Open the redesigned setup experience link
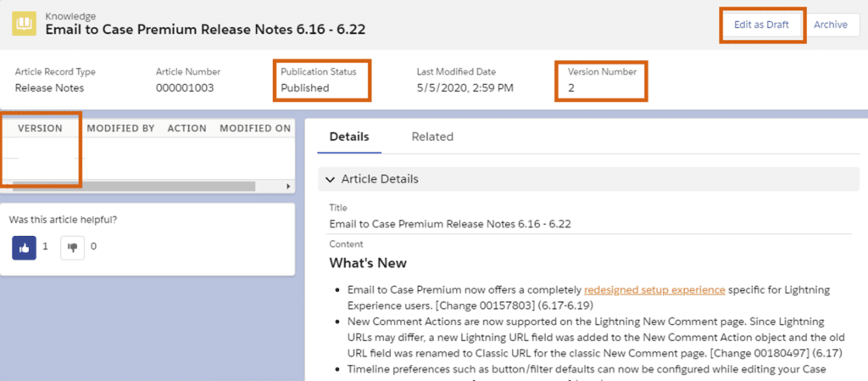 (654, 289)
